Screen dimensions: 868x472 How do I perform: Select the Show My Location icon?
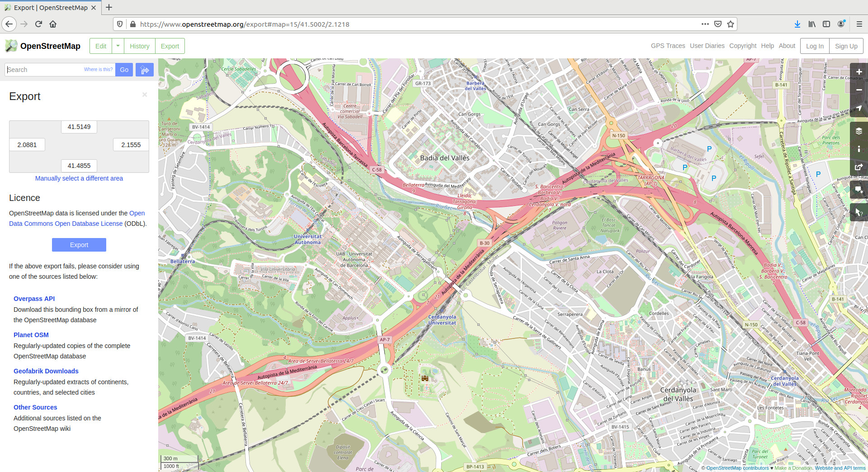point(859,108)
